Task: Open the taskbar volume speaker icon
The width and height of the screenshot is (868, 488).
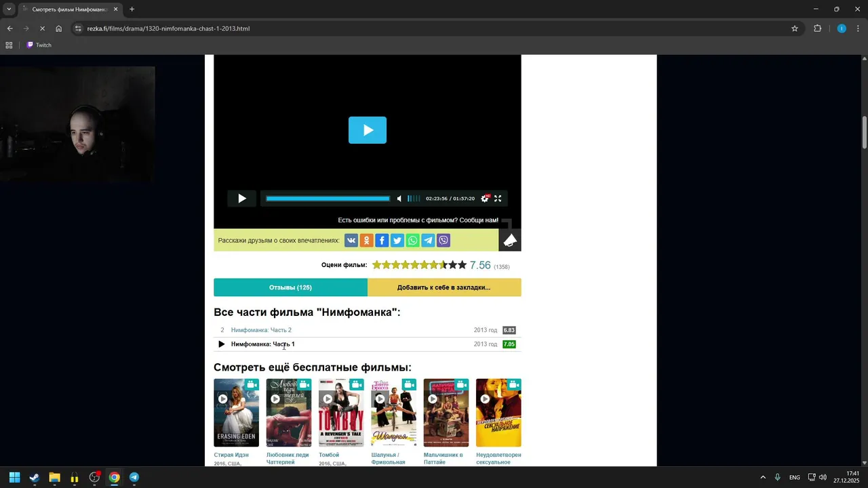Action: point(823,477)
